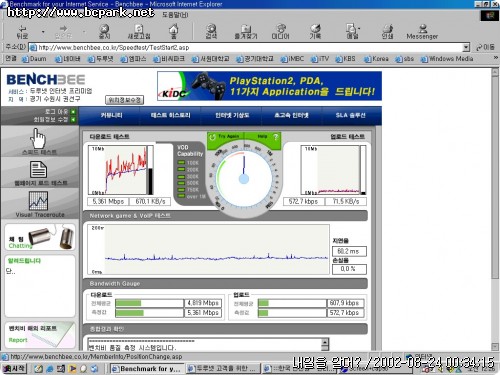Screen dimensions: 500x375
Task: Click the Help question mark on the gauge
Action: (x=276, y=137)
